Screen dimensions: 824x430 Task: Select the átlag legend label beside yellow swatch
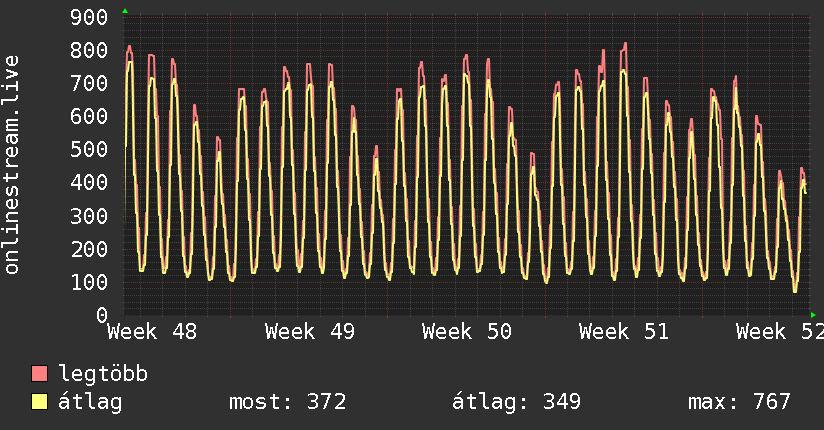(x=90, y=402)
